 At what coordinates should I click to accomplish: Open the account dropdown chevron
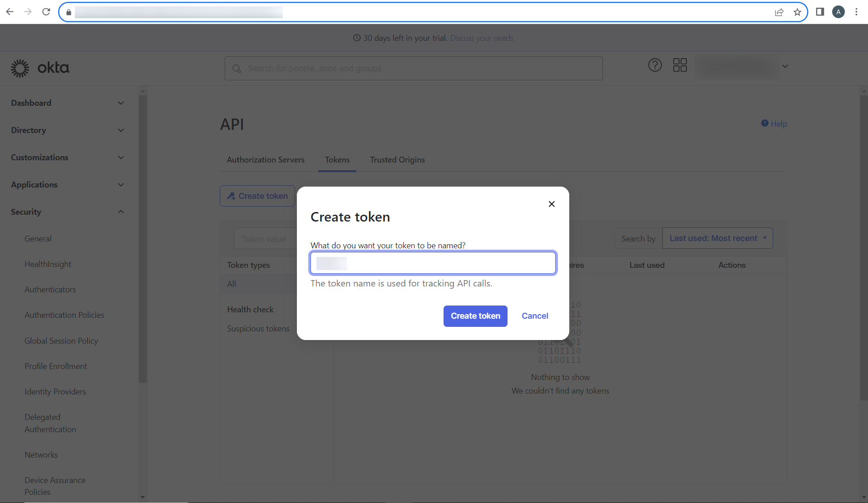point(785,66)
